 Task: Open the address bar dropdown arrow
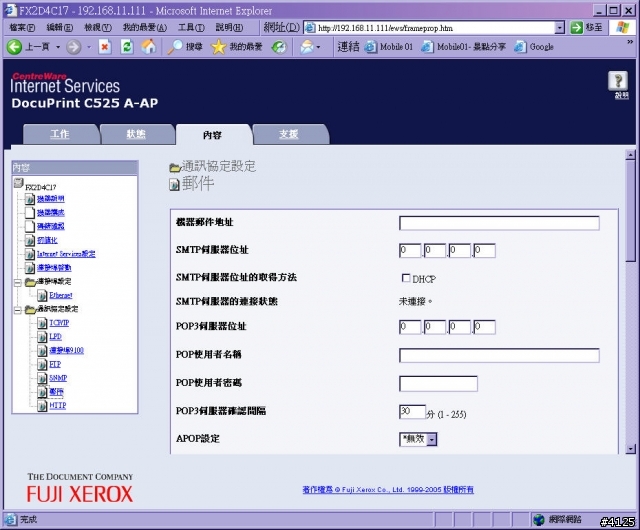point(560,28)
